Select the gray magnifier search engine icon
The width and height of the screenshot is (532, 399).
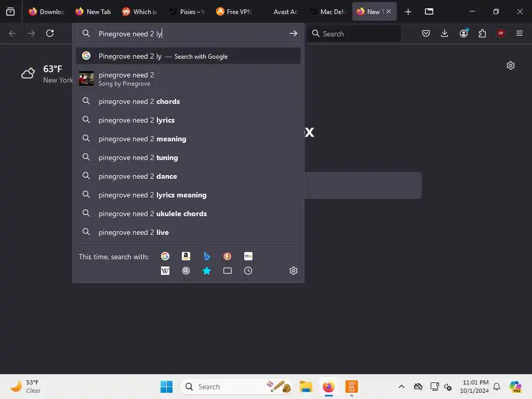pos(186,271)
